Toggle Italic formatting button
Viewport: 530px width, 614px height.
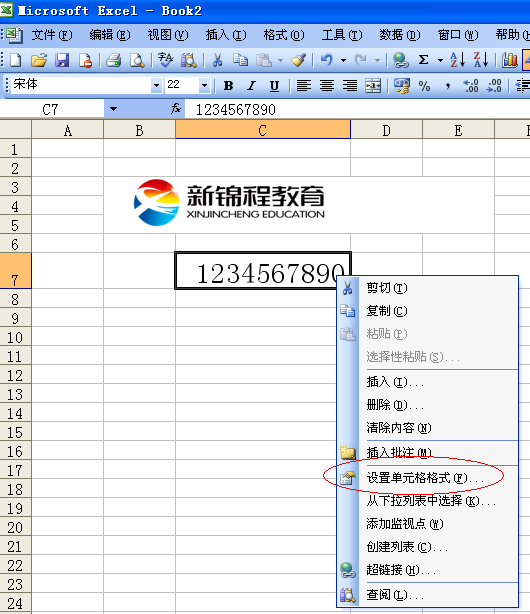coord(251,85)
